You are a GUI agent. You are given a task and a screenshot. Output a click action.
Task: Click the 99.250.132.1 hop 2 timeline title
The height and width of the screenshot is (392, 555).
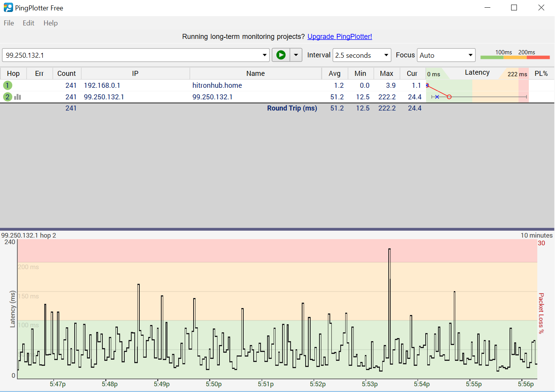[x=28, y=235]
